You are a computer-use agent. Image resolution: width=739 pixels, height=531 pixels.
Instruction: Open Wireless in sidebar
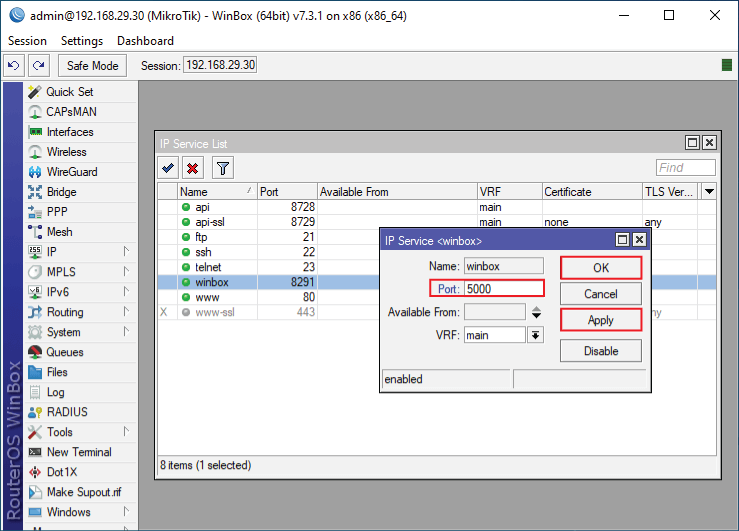pyautogui.click(x=80, y=152)
